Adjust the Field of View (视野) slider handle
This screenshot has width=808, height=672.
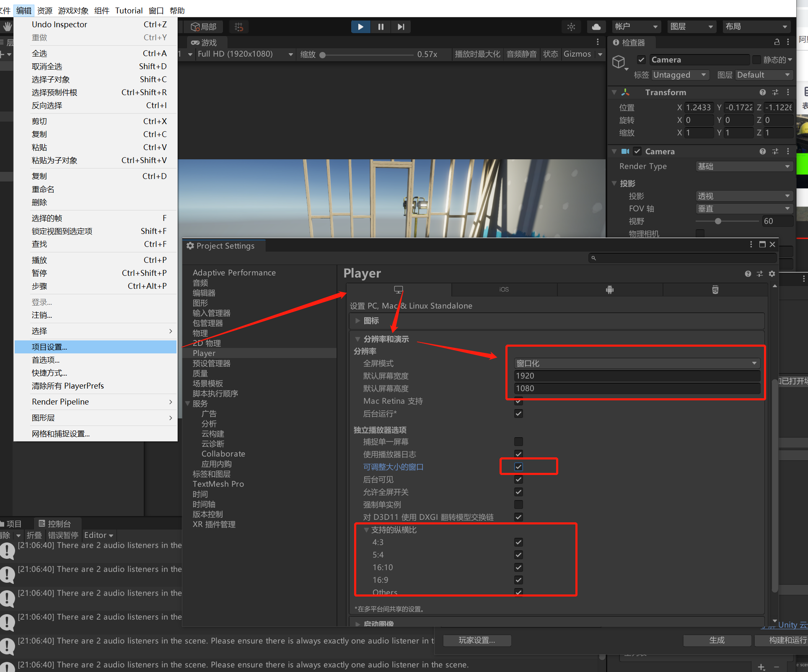[718, 221]
